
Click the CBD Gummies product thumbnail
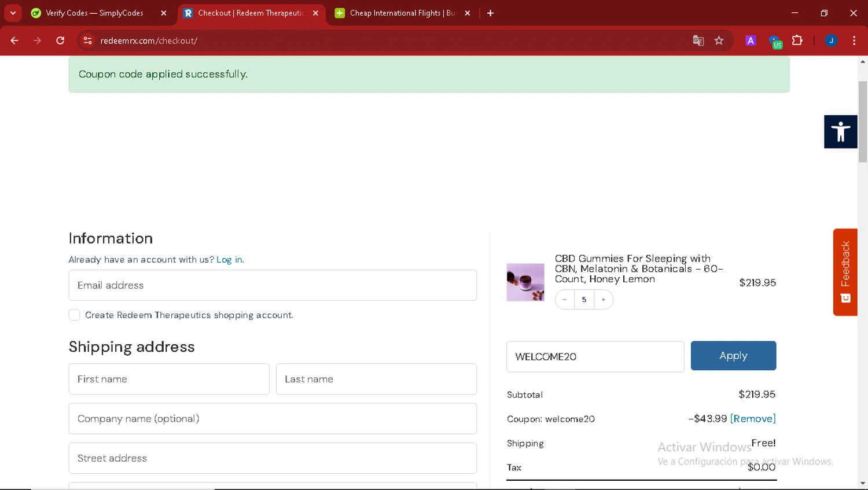(525, 282)
